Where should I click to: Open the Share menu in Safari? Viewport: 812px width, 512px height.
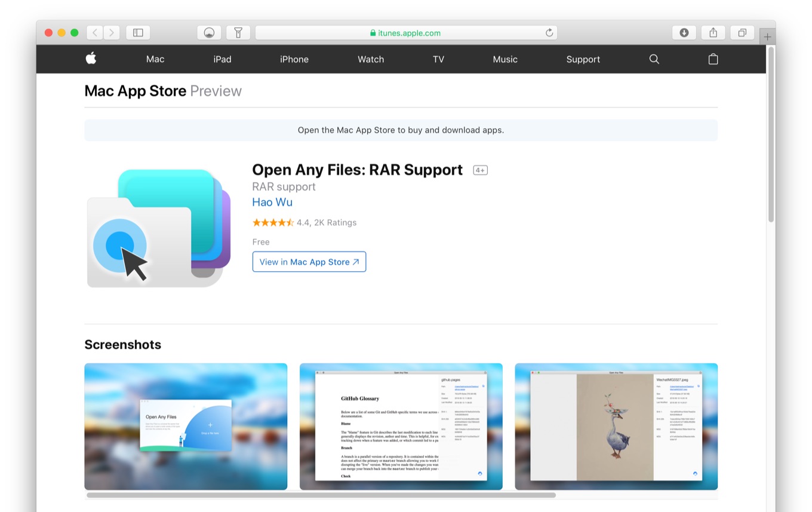pyautogui.click(x=713, y=33)
